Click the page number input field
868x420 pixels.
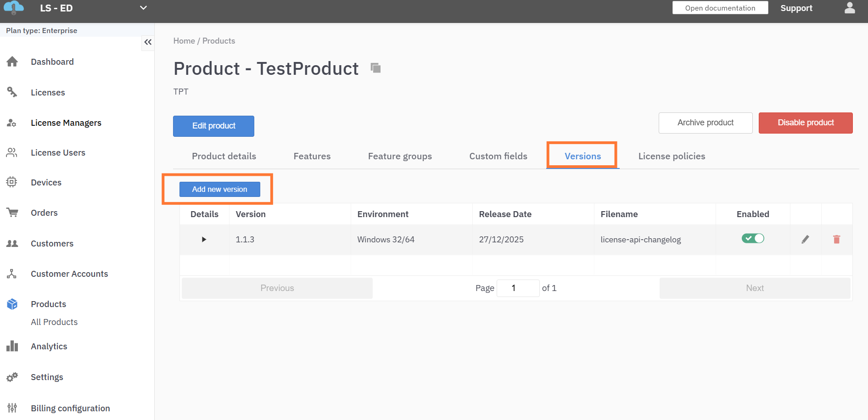[x=517, y=288]
